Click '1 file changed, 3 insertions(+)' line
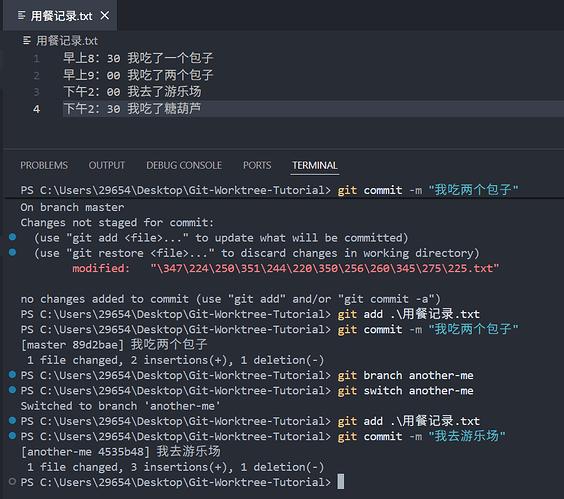 point(175,467)
